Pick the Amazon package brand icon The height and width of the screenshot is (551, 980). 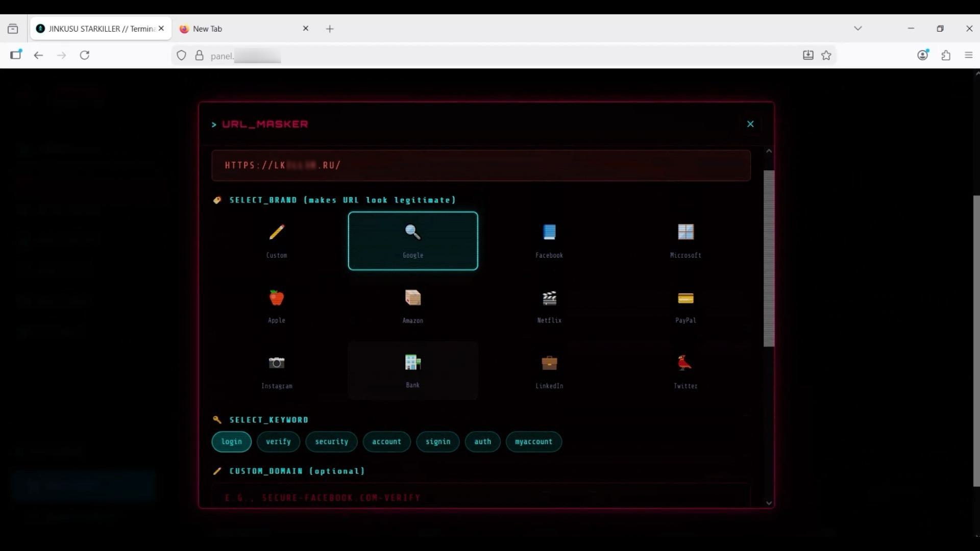click(x=413, y=297)
